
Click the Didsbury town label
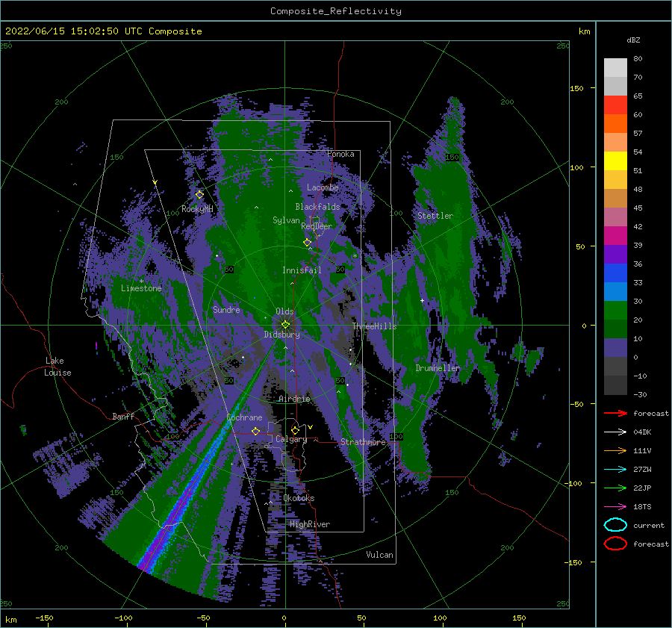pos(281,335)
